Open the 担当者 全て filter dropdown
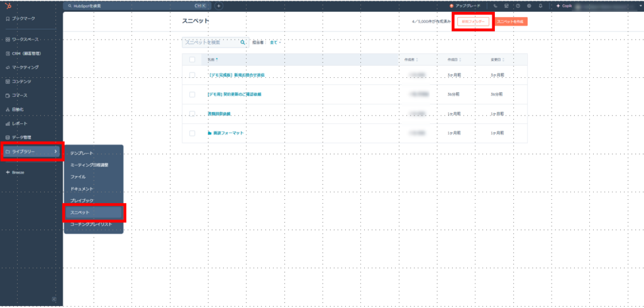The height and width of the screenshot is (308, 644). pos(275,42)
